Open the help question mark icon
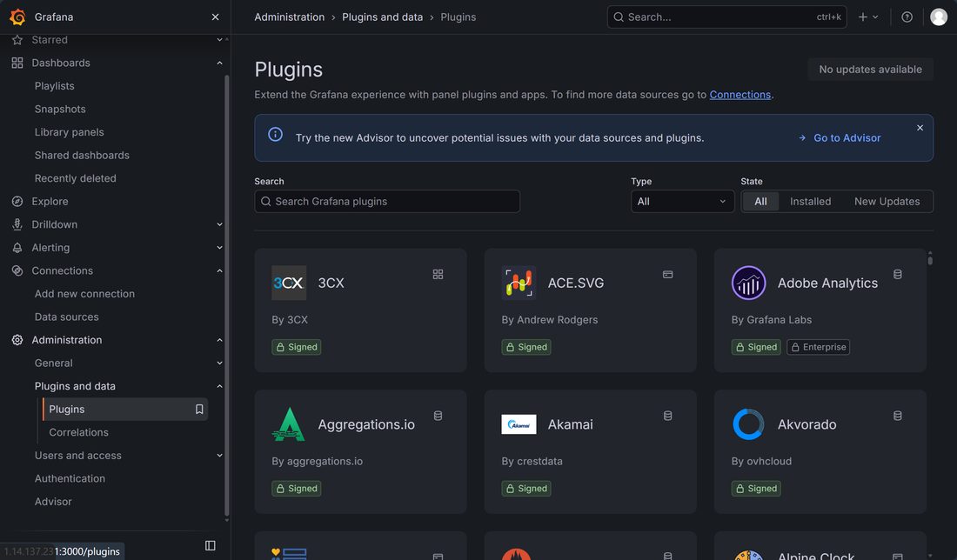Screen dimensions: 957x560 click(x=907, y=17)
